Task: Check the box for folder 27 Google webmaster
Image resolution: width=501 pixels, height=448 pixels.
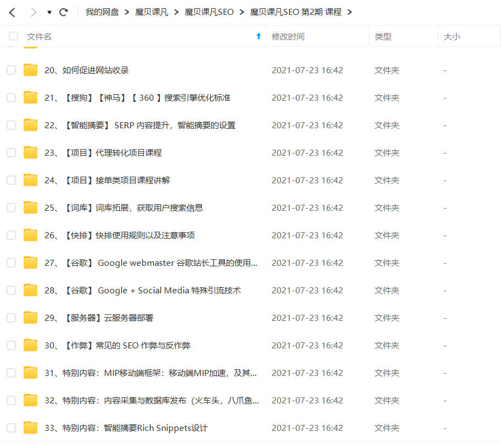Action: pos(11,263)
